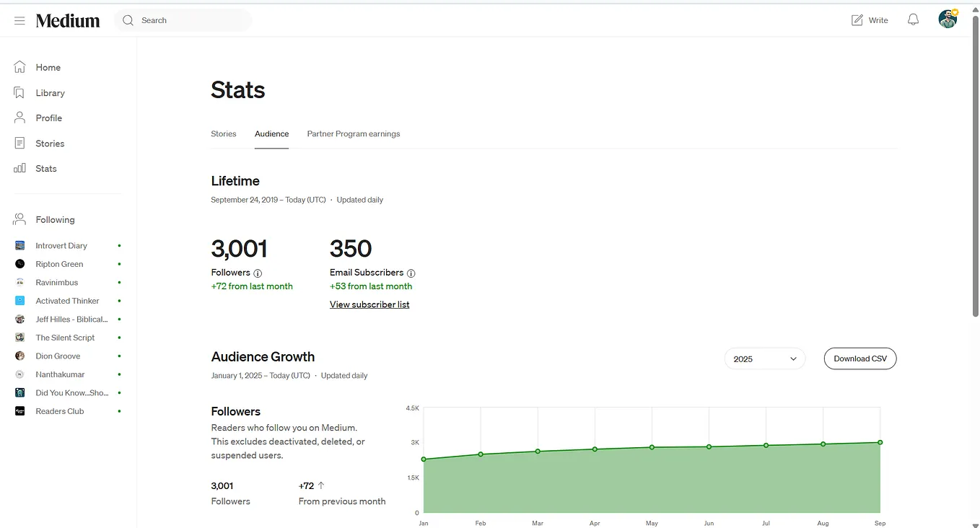Open notifications via the bell icon
The width and height of the screenshot is (980, 528).
(x=913, y=19)
